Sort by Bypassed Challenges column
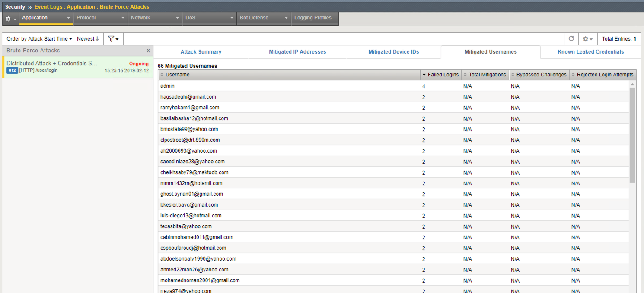Viewport: 644px width, 293px height. pyautogui.click(x=539, y=75)
